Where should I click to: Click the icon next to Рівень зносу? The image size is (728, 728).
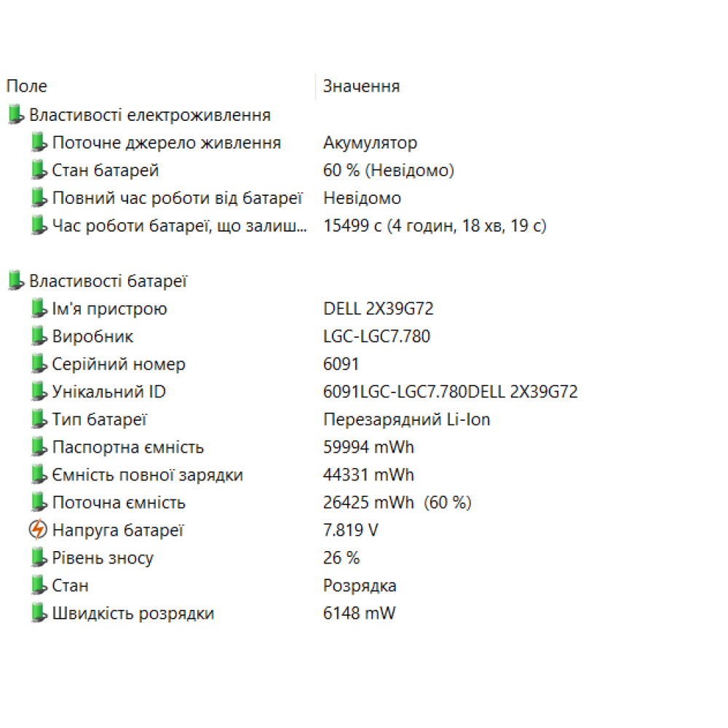[39, 558]
